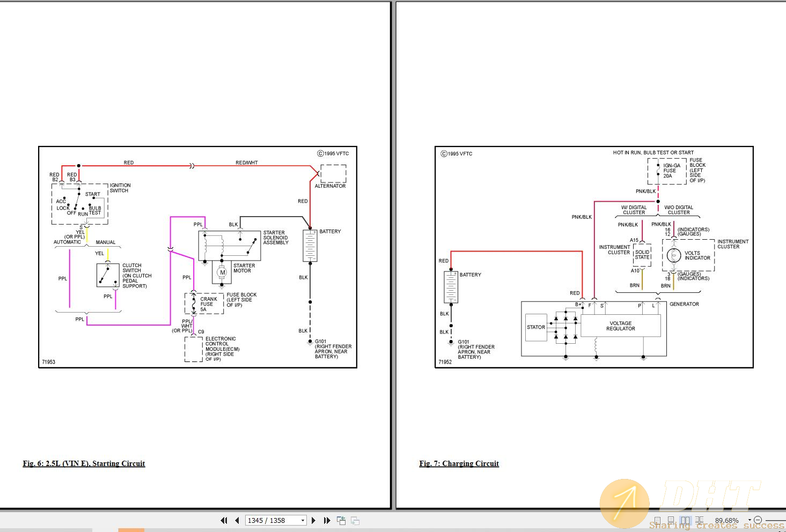Viewport: 786px width, 532px height.
Task: Go to the first page
Action: (224, 520)
